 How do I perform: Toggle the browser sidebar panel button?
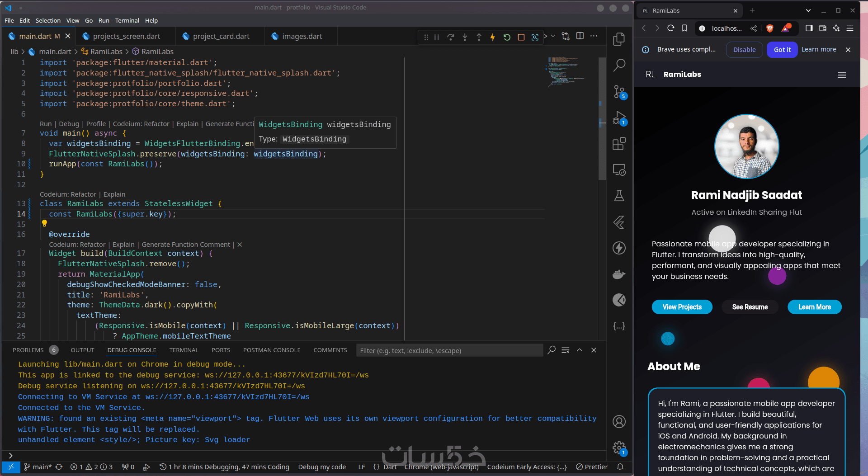[x=809, y=28]
